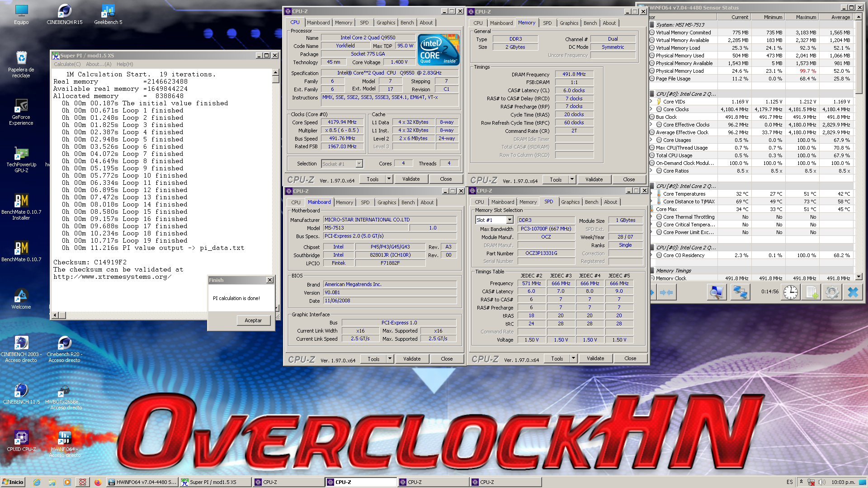Click HWiNFO monitor magnifier summary icon

pos(716,292)
